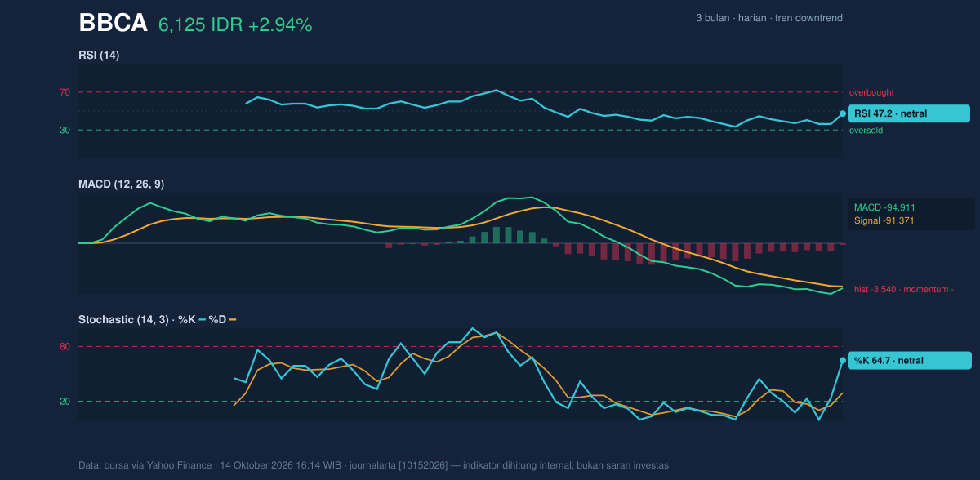980x480 pixels.
Task: Click the RSI axis value 70
Action: coord(65,92)
